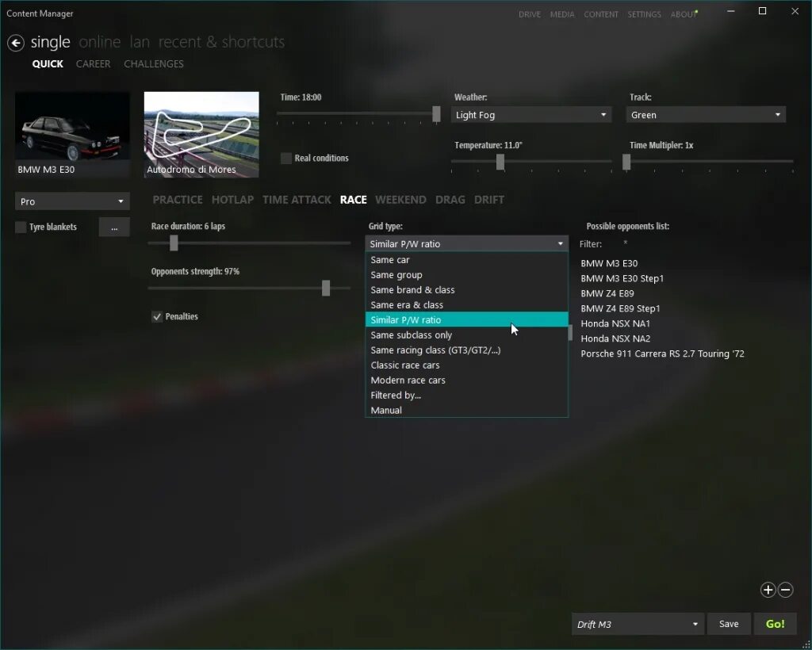Screen dimensions: 812x650
Task: Select Honda NSX NA2 opponent
Action: pos(615,338)
